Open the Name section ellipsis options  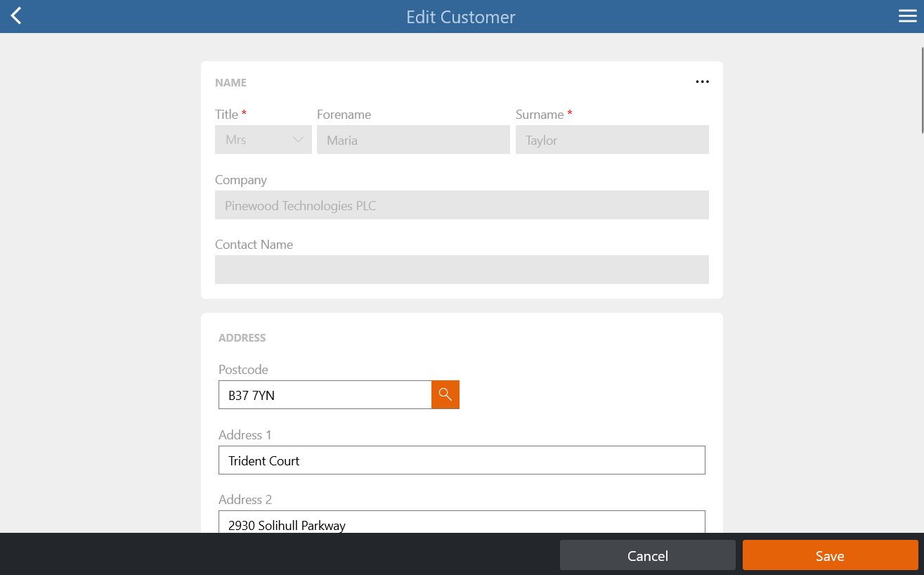pyautogui.click(x=702, y=82)
